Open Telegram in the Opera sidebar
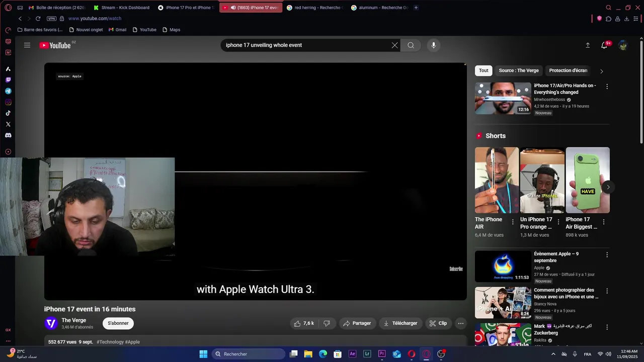 pos(8,91)
